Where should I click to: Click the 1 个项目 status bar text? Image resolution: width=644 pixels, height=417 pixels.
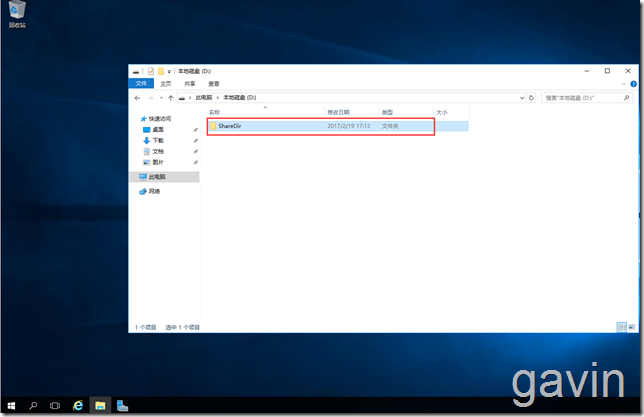(145, 327)
